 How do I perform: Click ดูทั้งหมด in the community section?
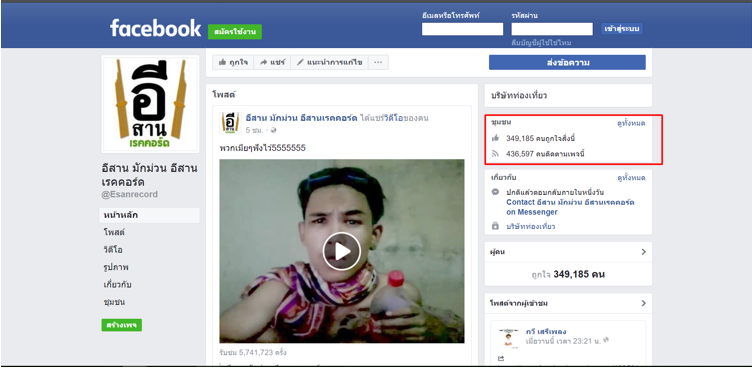[631, 123]
